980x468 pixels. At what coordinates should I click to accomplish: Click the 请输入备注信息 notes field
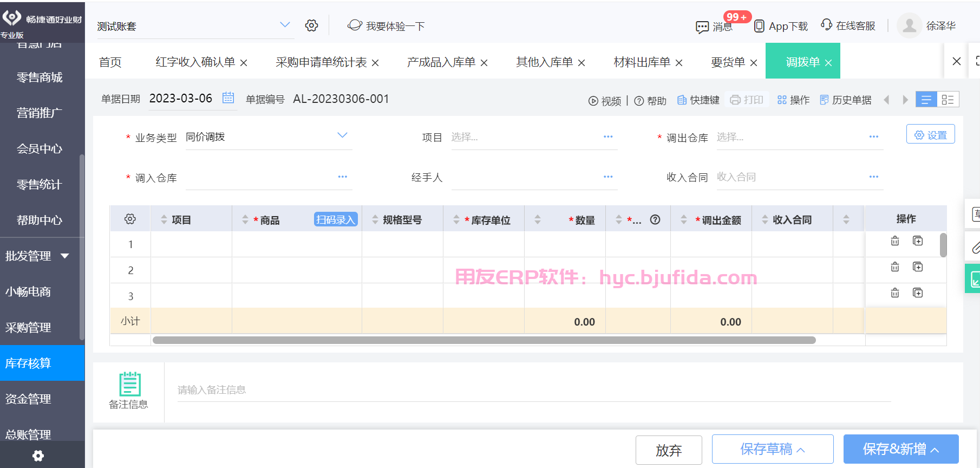[x=534, y=390]
